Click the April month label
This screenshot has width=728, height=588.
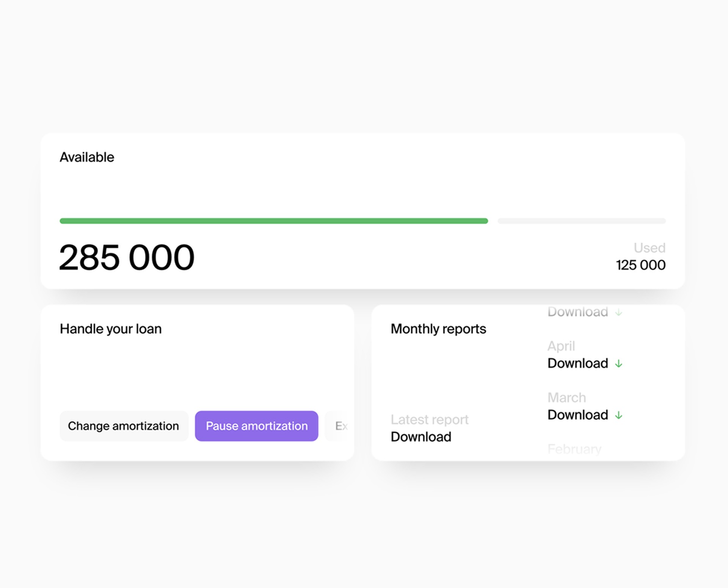pyautogui.click(x=561, y=346)
